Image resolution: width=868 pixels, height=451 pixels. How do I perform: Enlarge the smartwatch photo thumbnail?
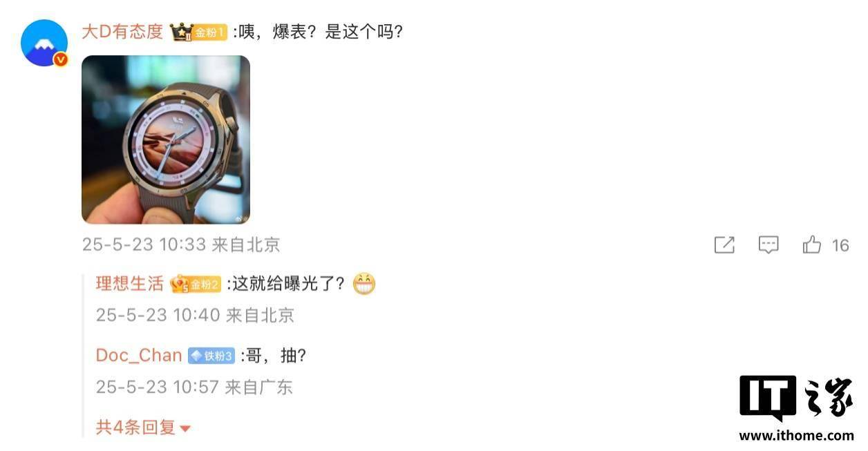(166, 140)
